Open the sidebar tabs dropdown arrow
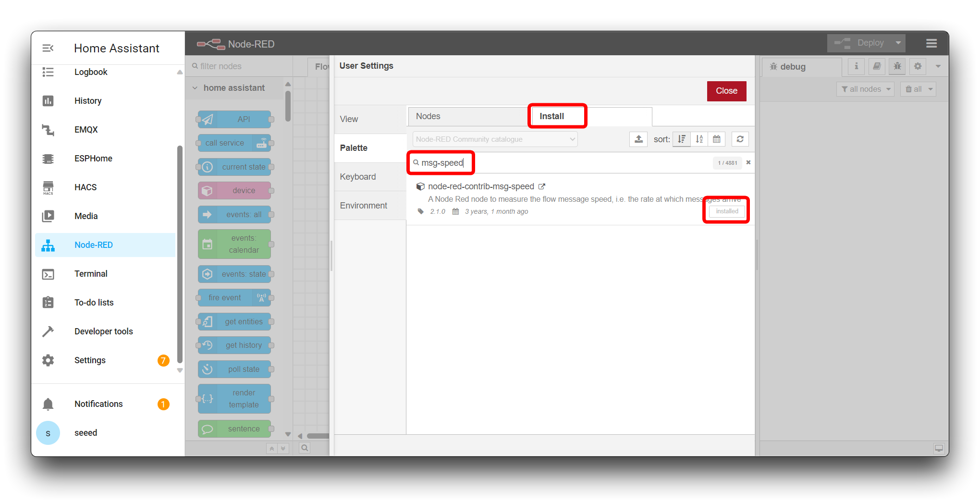The height and width of the screenshot is (503, 980). point(938,66)
